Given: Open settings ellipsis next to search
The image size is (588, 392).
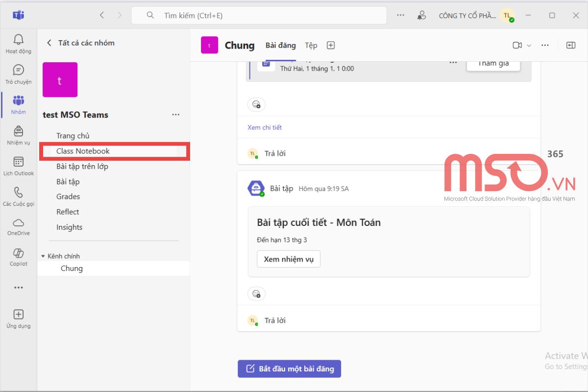Looking at the screenshot, I should (400, 15).
